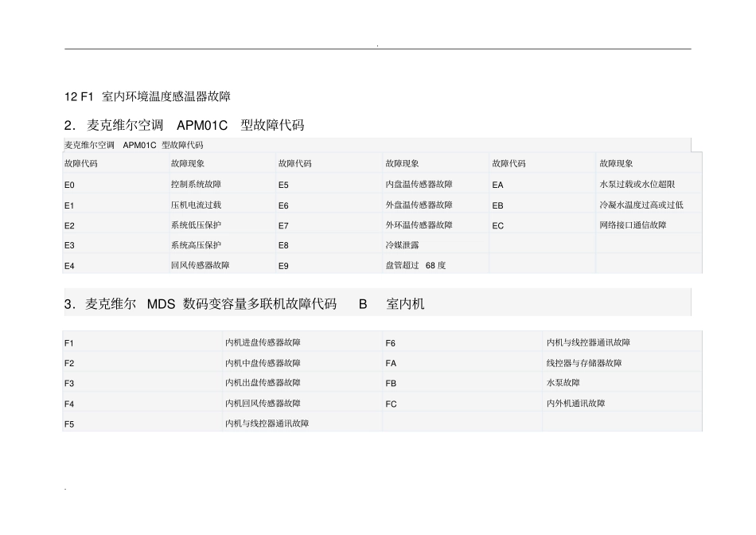Select the text '内机中盘传感器故障'
The width and height of the screenshot is (756, 535).
(263, 363)
